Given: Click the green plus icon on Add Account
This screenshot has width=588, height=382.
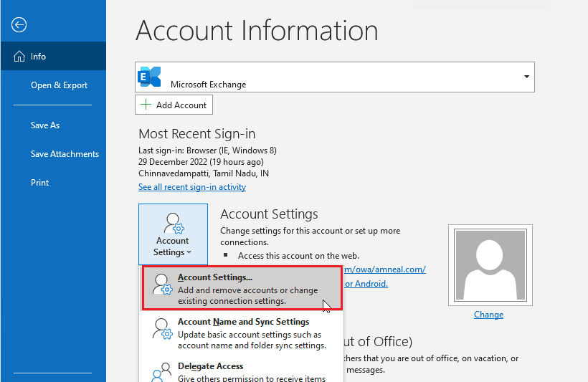Looking at the screenshot, I should coord(146,105).
